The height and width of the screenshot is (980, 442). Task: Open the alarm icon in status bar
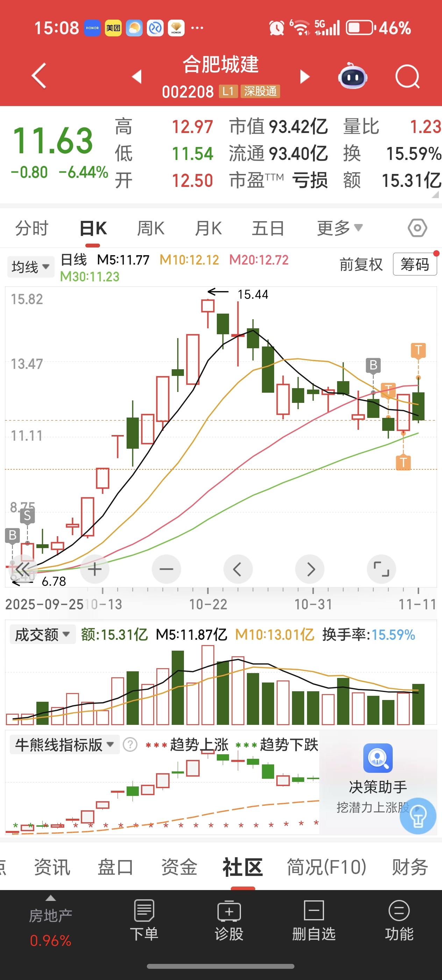[276, 28]
